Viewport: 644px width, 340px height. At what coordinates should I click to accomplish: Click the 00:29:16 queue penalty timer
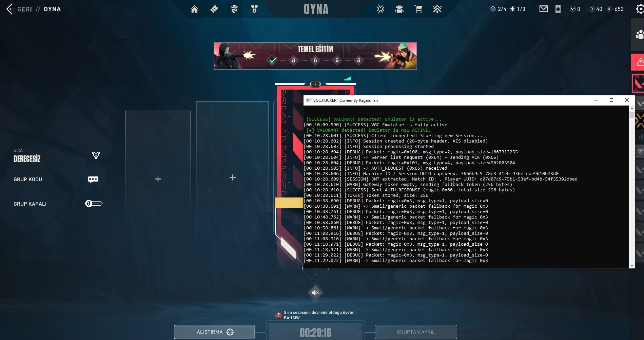coord(315,333)
